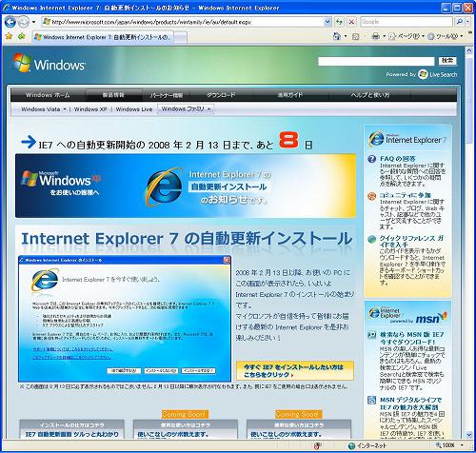476x453 pixels.
Task: Click the vertical scrollbar down arrow
Action: (x=468, y=435)
